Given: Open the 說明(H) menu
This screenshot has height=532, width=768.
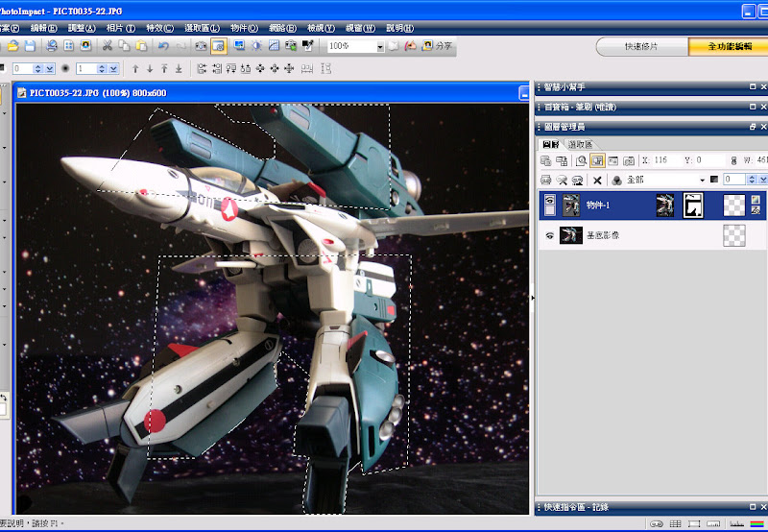Looking at the screenshot, I should tap(399, 29).
